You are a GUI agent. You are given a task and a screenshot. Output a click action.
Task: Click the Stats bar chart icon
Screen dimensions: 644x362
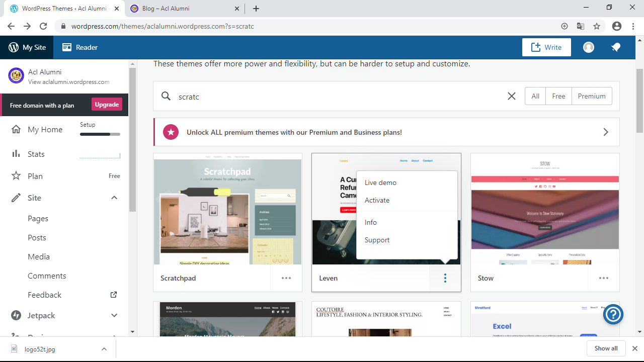(x=16, y=154)
